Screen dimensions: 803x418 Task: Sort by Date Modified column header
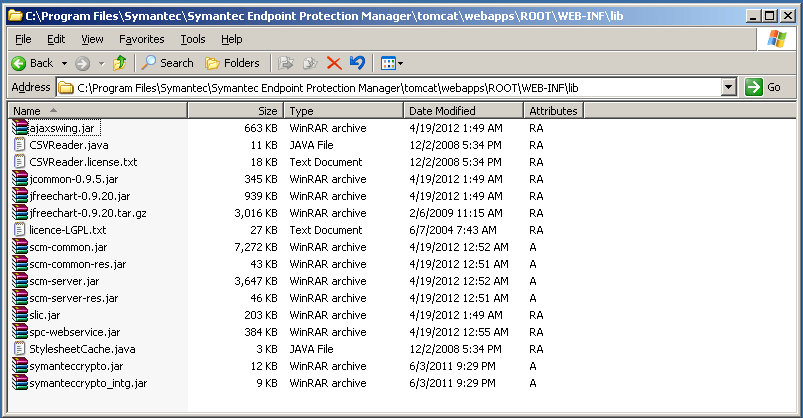point(463,111)
